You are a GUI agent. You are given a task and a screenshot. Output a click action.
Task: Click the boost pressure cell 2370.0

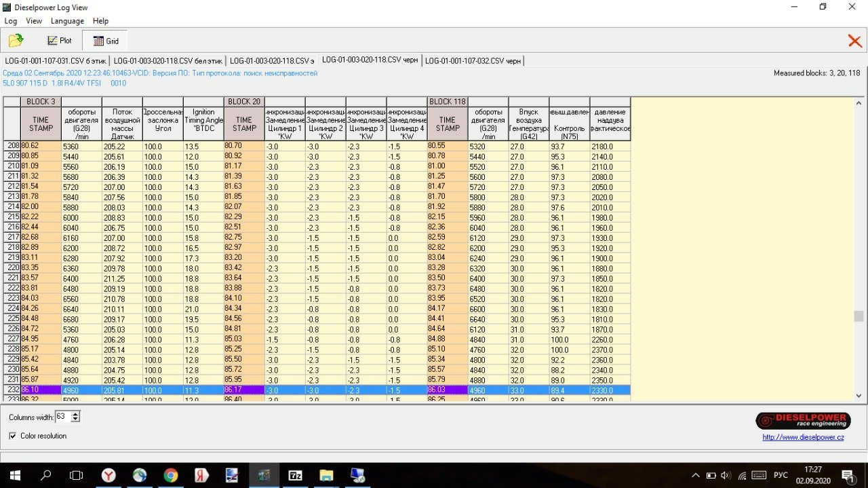point(610,350)
